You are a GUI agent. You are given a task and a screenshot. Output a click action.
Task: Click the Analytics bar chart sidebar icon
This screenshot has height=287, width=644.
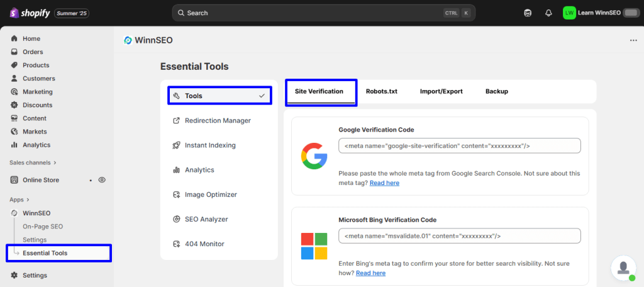point(14,145)
